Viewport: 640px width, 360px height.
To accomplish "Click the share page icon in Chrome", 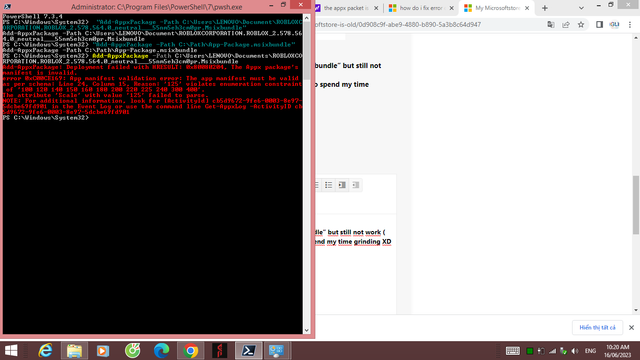I will click(x=566, y=24).
